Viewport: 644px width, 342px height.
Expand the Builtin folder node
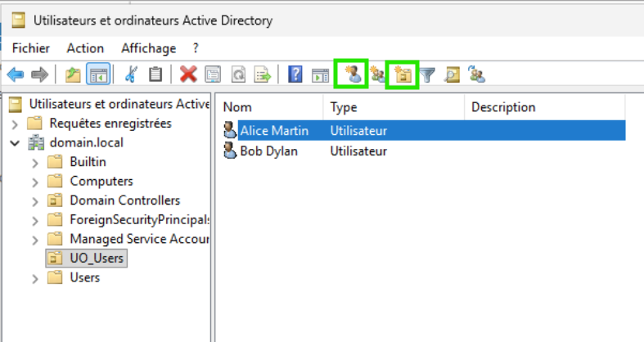(34, 162)
